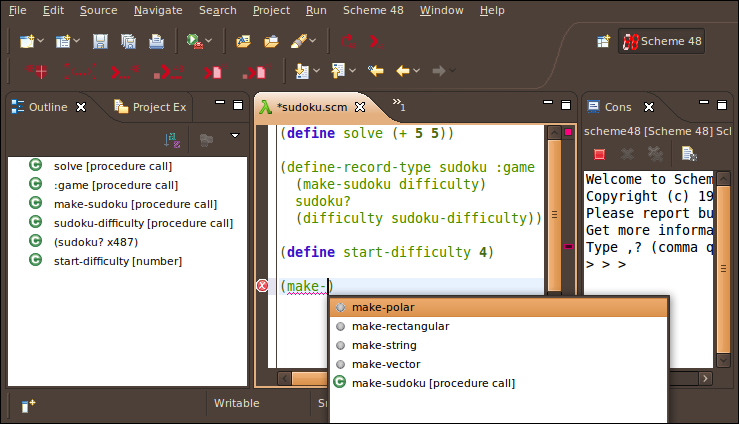739x424 pixels.
Task: Open the New wizard dropdown arrow
Action: click(x=41, y=41)
